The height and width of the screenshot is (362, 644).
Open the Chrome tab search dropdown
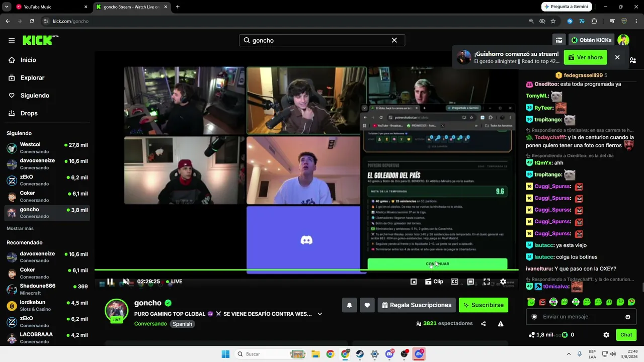(7, 7)
